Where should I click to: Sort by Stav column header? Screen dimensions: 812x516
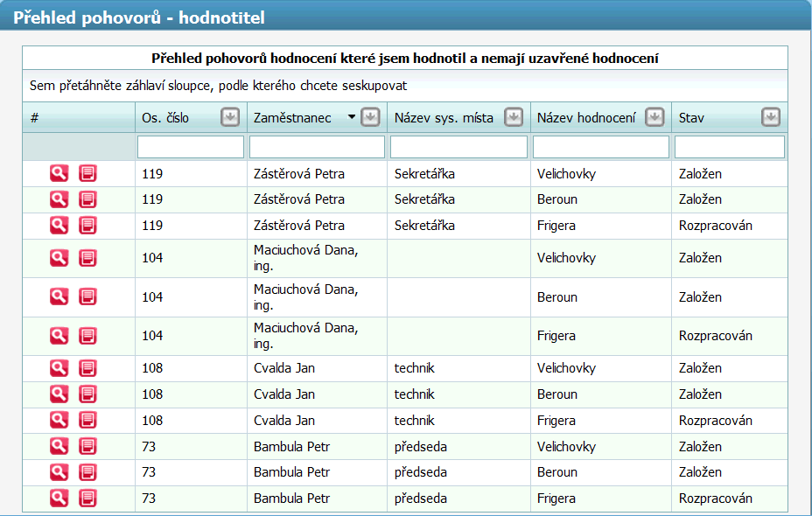(x=691, y=118)
